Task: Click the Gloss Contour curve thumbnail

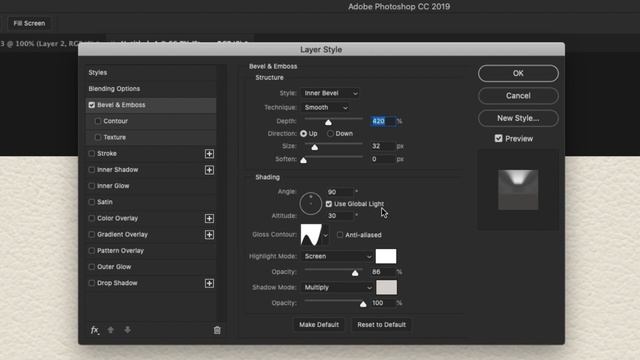Action: click(311, 235)
